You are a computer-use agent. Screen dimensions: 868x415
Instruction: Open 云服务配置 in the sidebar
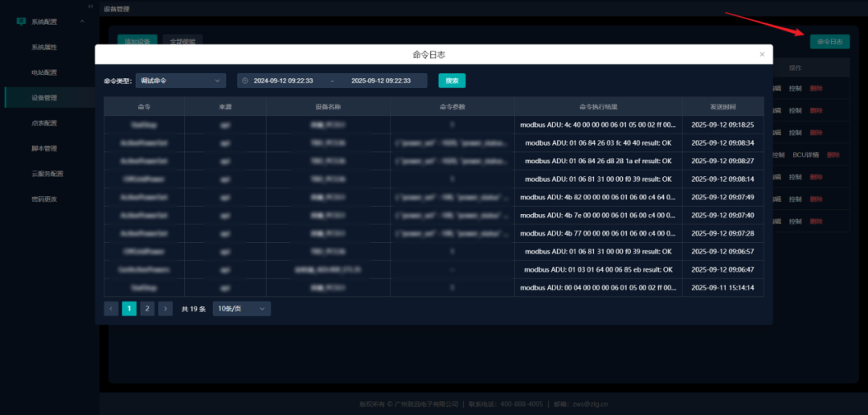47,174
